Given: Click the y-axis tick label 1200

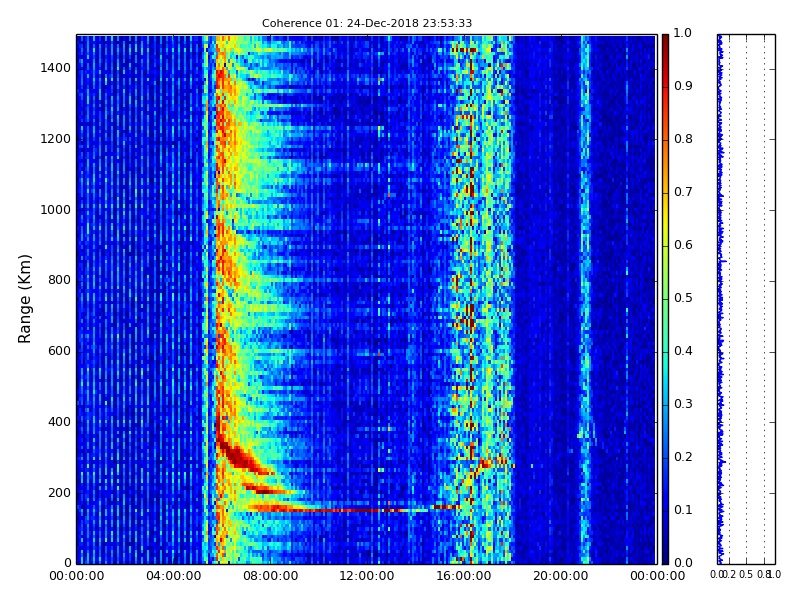Looking at the screenshot, I should tap(56, 139).
